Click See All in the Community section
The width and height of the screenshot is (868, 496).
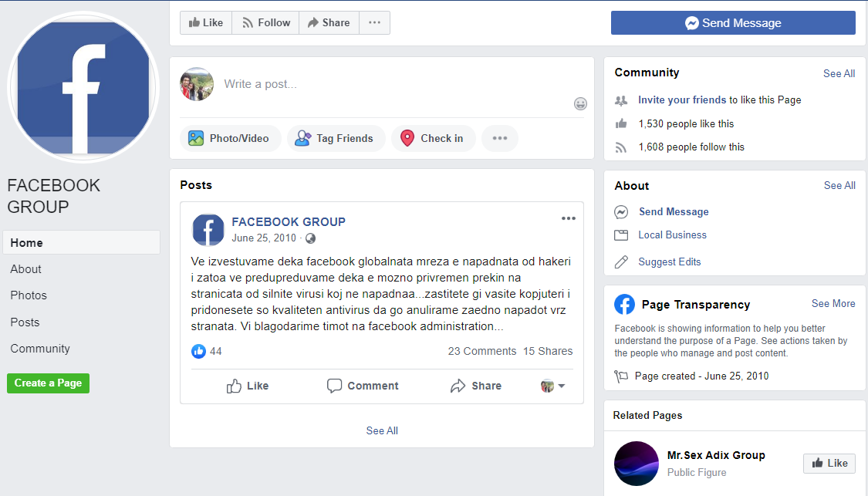[839, 73]
